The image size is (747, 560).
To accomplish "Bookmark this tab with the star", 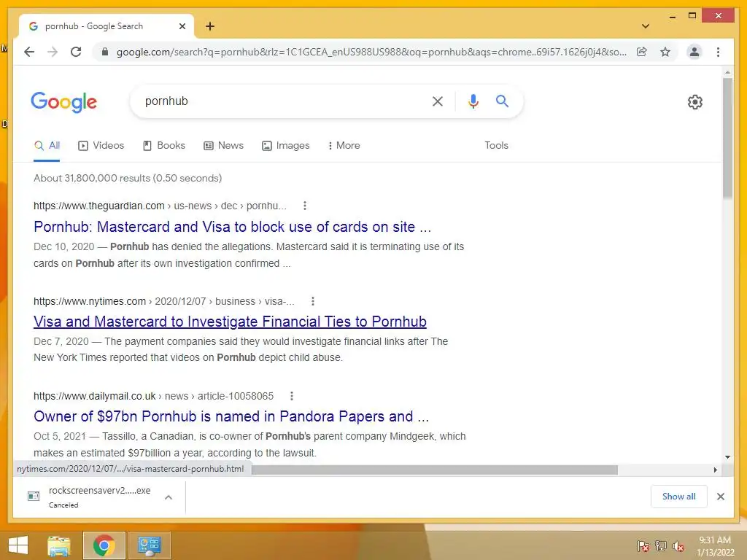I will pyautogui.click(x=665, y=52).
